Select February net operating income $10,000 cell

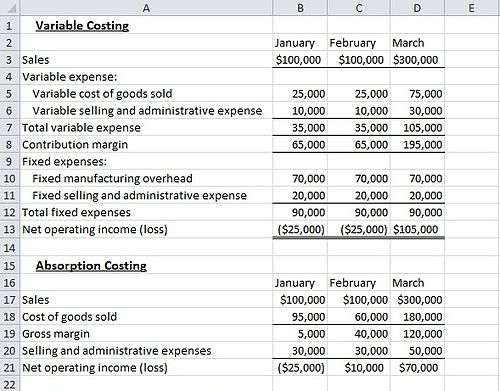[x=359, y=368]
